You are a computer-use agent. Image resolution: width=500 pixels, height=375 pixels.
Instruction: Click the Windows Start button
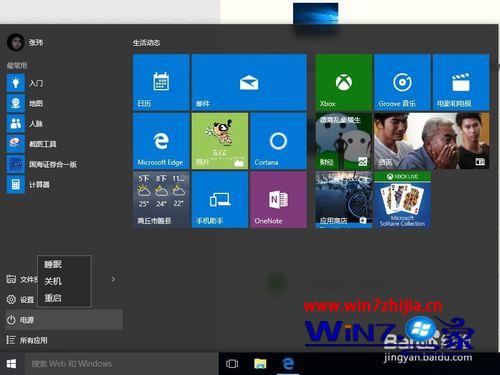point(12,364)
